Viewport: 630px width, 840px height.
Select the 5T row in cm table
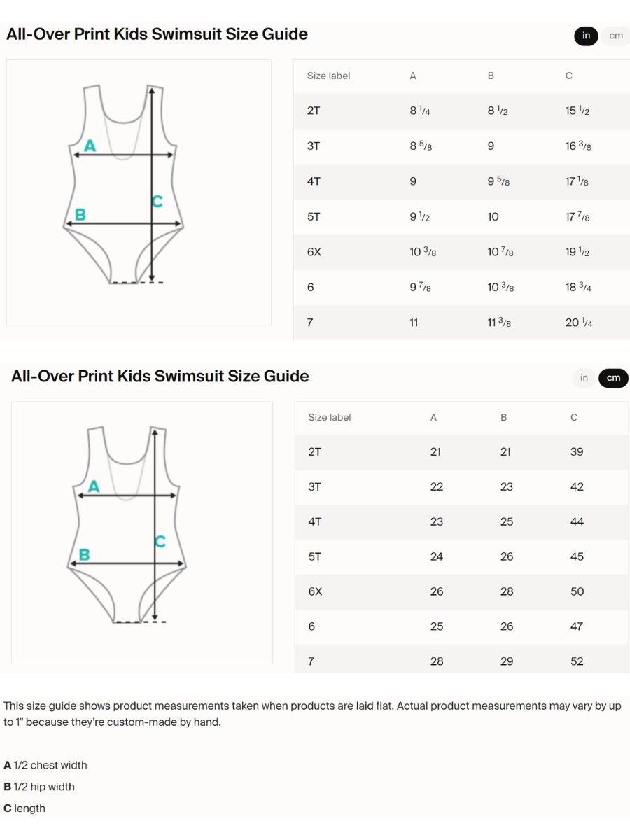point(461,556)
